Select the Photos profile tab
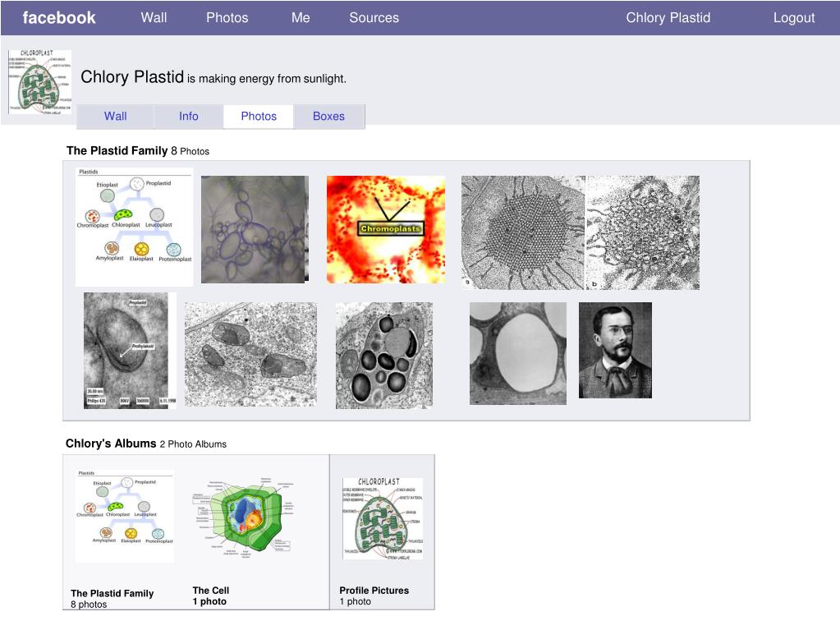 point(259,117)
